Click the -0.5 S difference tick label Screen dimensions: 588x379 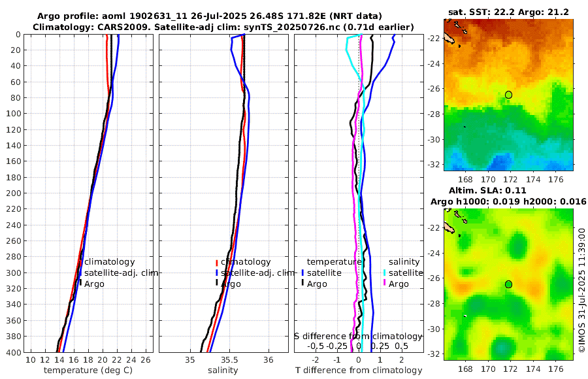[316, 346]
